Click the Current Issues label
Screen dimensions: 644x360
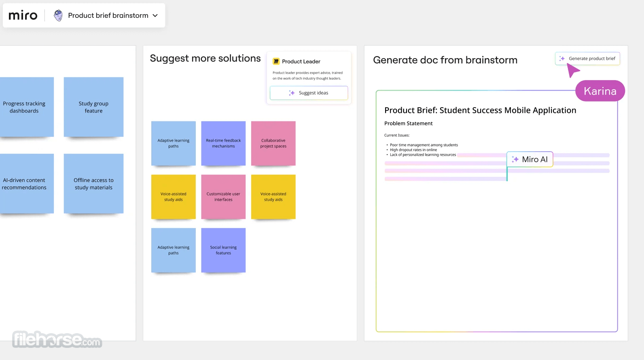pyautogui.click(x=397, y=136)
